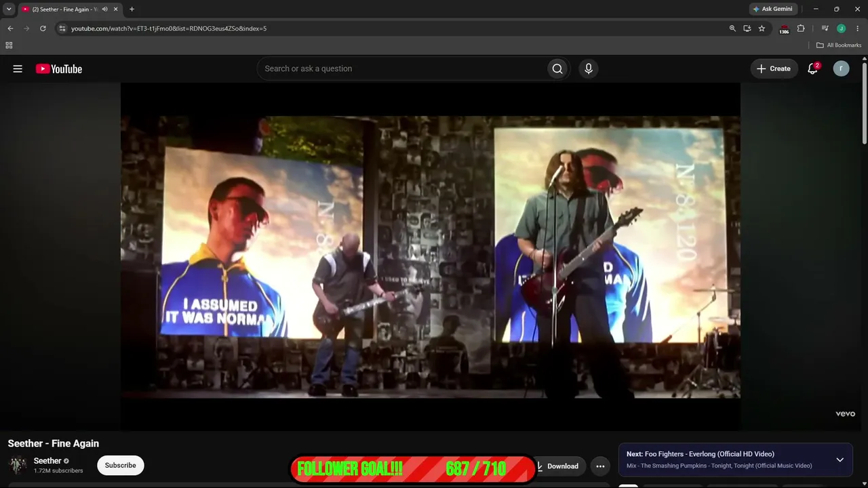Expand the Next playlist panel chevron

point(840,460)
